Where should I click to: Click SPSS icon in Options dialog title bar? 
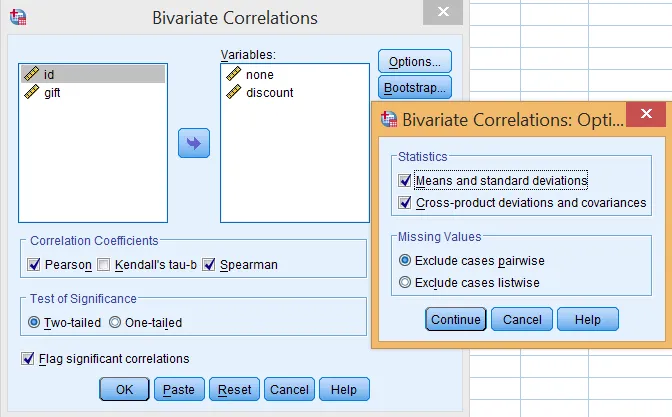click(389, 119)
